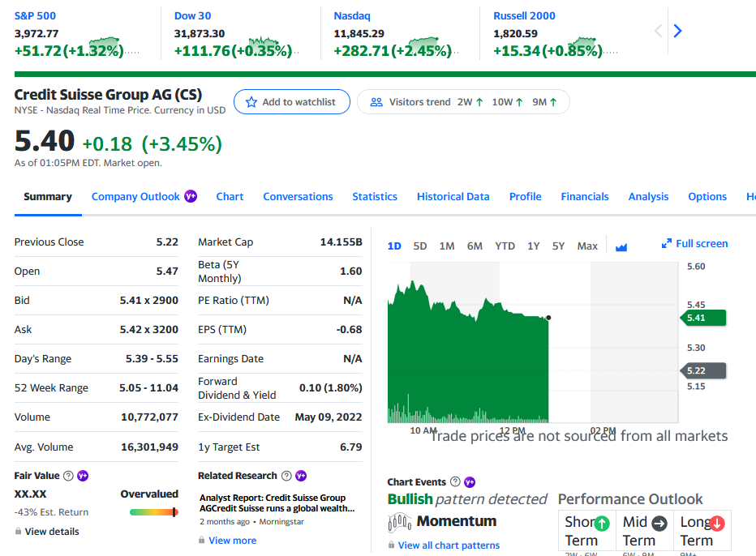756x556 pixels.
Task: Select the 5D chart range
Action: 420,246
